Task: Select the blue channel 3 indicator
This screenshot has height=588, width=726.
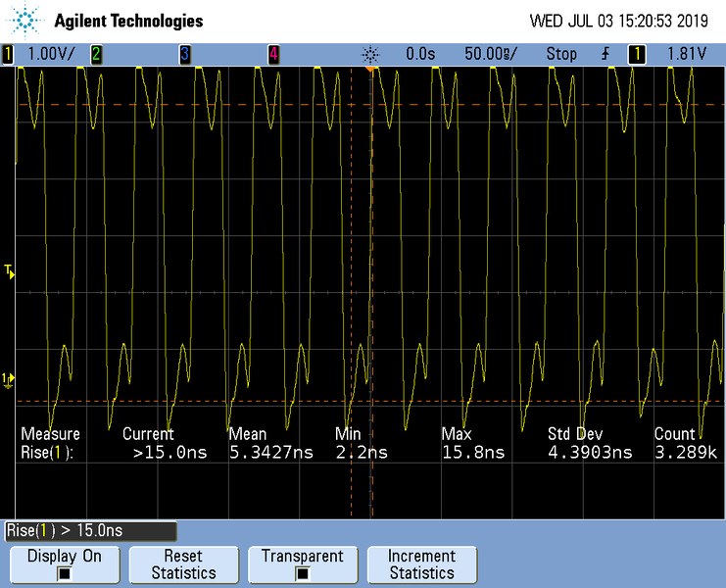Action: [184, 54]
